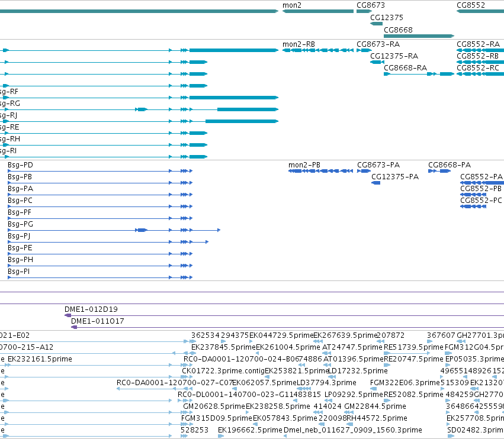Click the Bsg-PH protein label
Screen dimensions: 504x439
click(20, 260)
